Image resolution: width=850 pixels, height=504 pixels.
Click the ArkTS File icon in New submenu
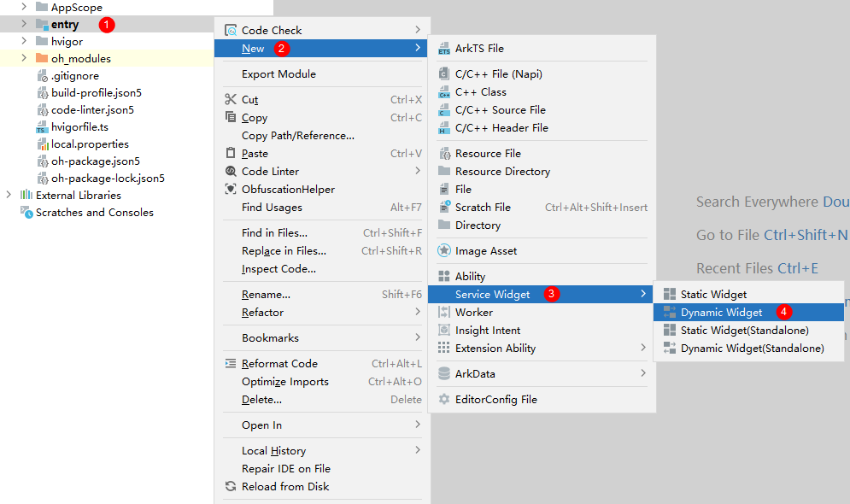(x=443, y=49)
